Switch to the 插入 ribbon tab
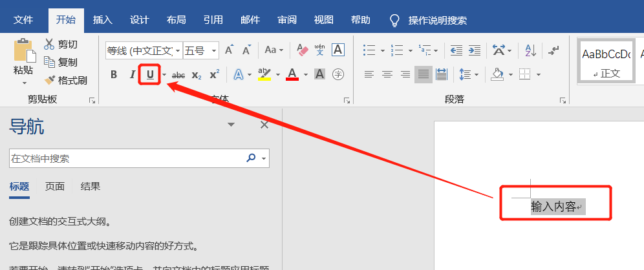Image resolution: width=644 pixels, height=270 pixels. pos(103,19)
